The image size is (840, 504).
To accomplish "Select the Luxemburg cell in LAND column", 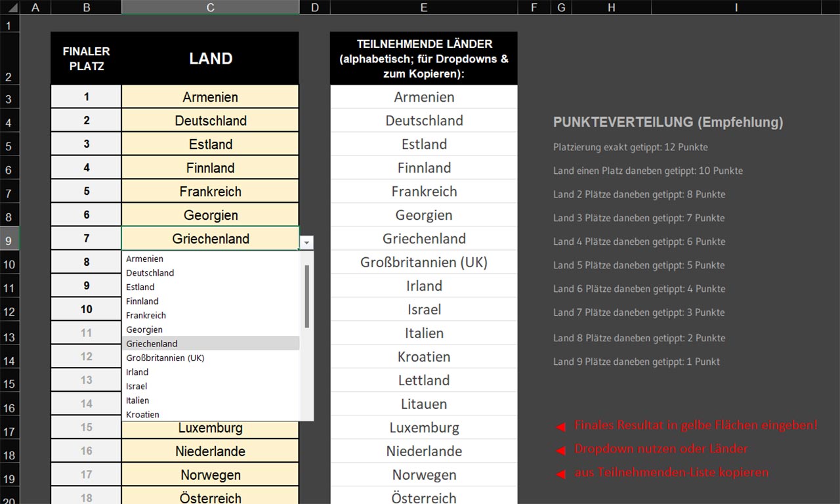I will pyautogui.click(x=210, y=429).
